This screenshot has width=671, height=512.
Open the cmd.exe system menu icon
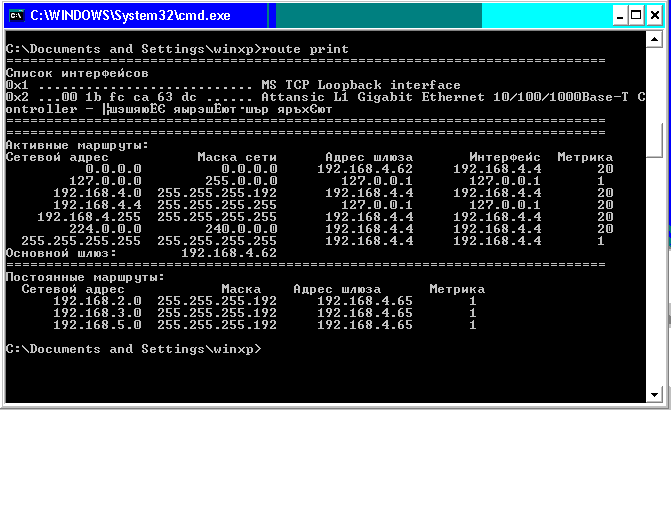click(16, 15)
